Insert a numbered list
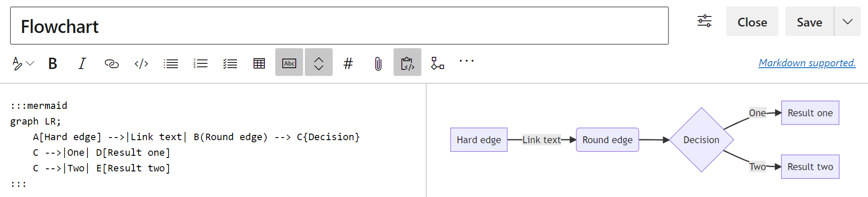 tap(200, 64)
